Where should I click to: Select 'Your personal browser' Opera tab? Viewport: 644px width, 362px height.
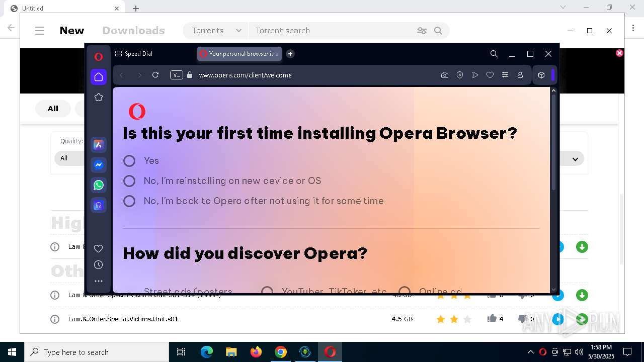[x=239, y=54]
